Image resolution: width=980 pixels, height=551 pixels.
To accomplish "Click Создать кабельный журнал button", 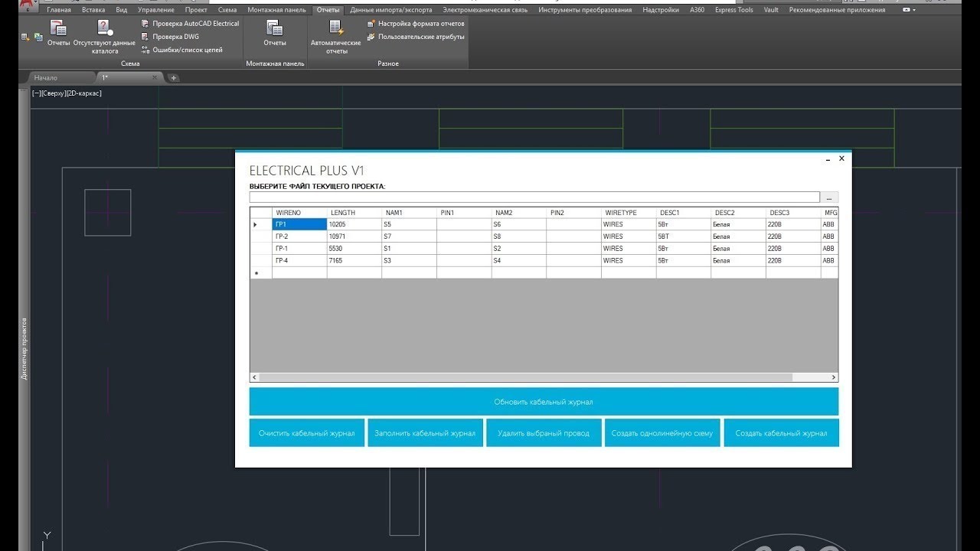I will pyautogui.click(x=781, y=433).
